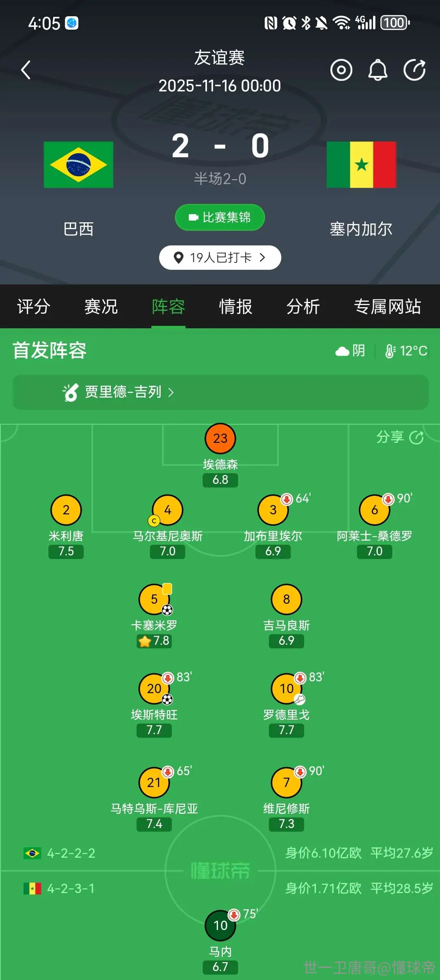Switch to the 情报 tab
This screenshot has height=980, width=440.
pyautogui.click(x=236, y=306)
